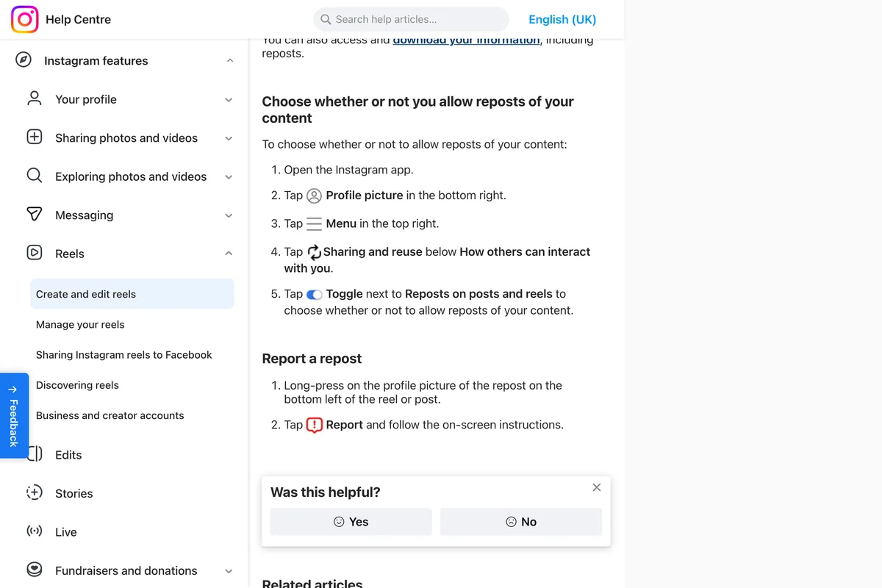Expand Fundraisers and donations chevron
882x588 pixels.
(229, 571)
